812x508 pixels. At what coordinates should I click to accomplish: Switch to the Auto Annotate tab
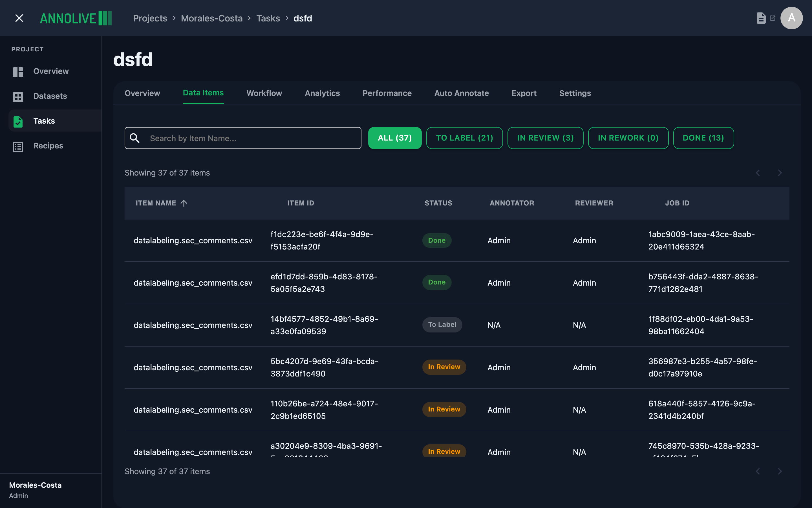pos(462,93)
